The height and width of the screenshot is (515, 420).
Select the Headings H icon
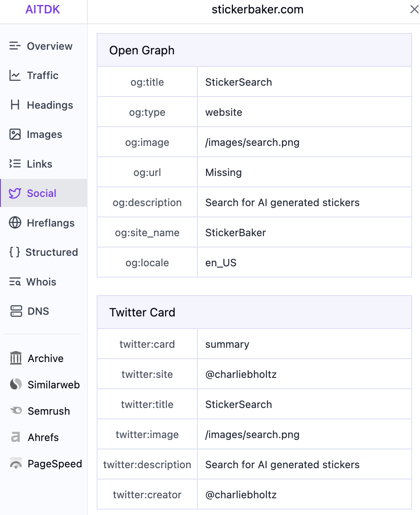click(15, 105)
